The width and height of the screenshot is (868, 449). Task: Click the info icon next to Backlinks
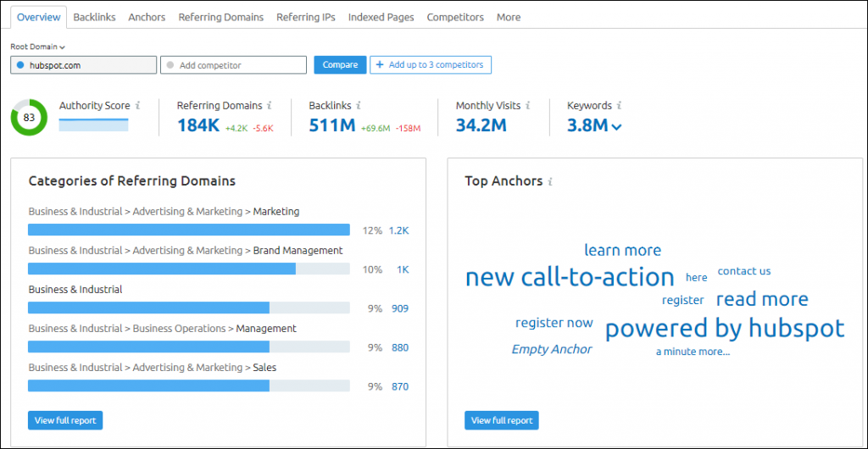(359, 106)
